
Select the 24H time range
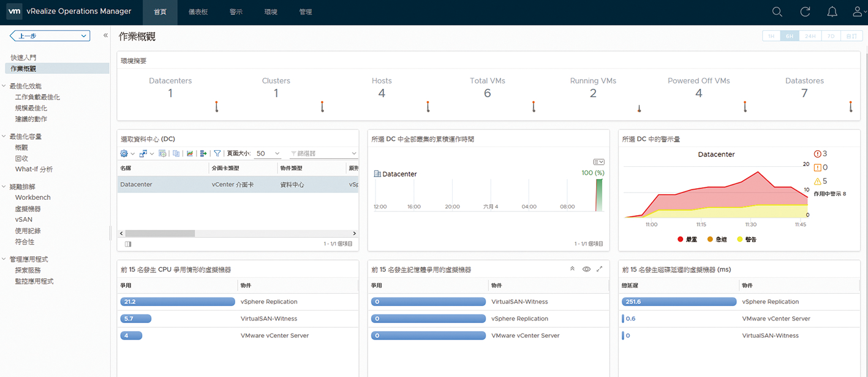pyautogui.click(x=810, y=36)
